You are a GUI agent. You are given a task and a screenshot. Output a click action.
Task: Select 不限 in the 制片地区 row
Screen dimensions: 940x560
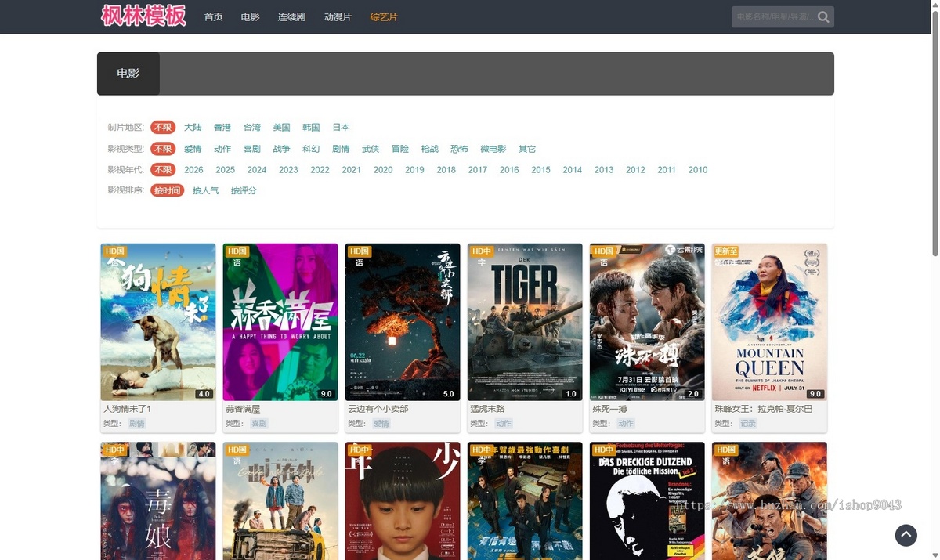(163, 128)
